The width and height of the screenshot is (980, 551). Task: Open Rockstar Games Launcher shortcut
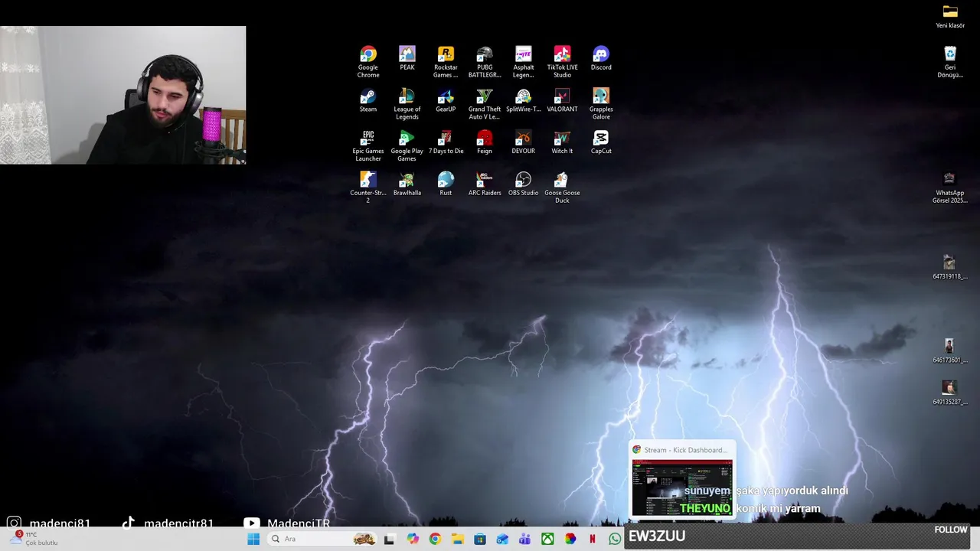click(x=446, y=62)
